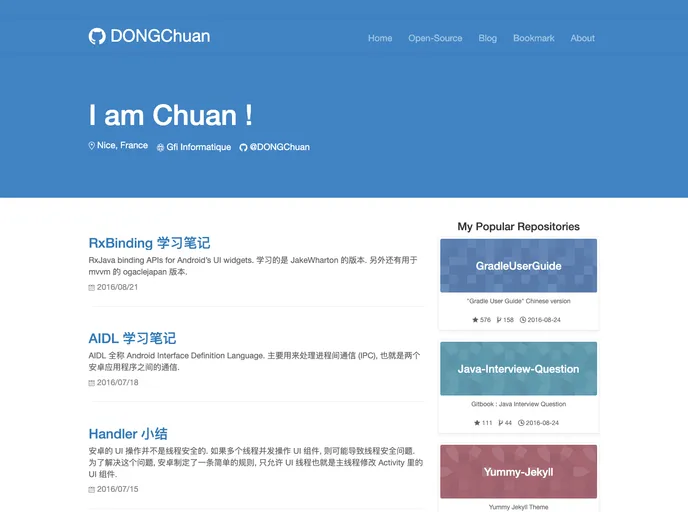Click the GitHub icon beside @DONGChuan
The width and height of the screenshot is (688, 512).
coord(243,147)
